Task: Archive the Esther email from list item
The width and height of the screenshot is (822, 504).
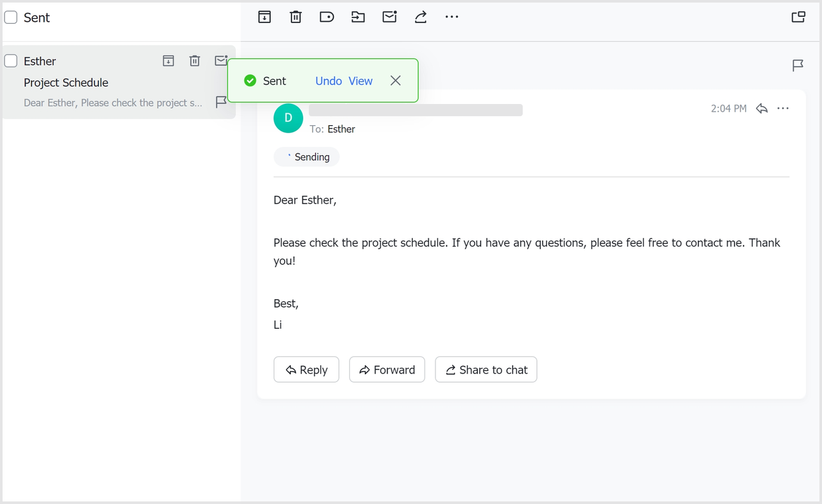Action: [168, 61]
